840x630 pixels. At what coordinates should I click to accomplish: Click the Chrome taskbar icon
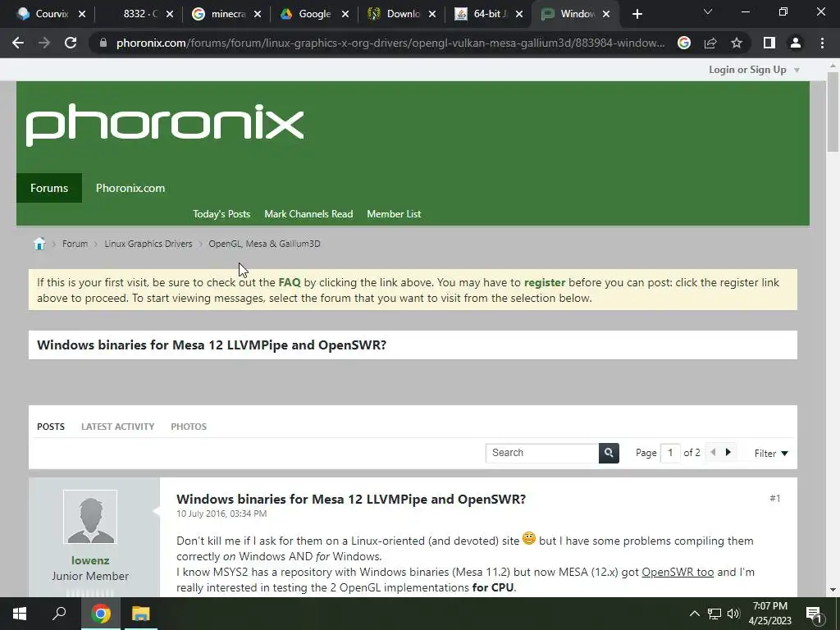click(101, 614)
